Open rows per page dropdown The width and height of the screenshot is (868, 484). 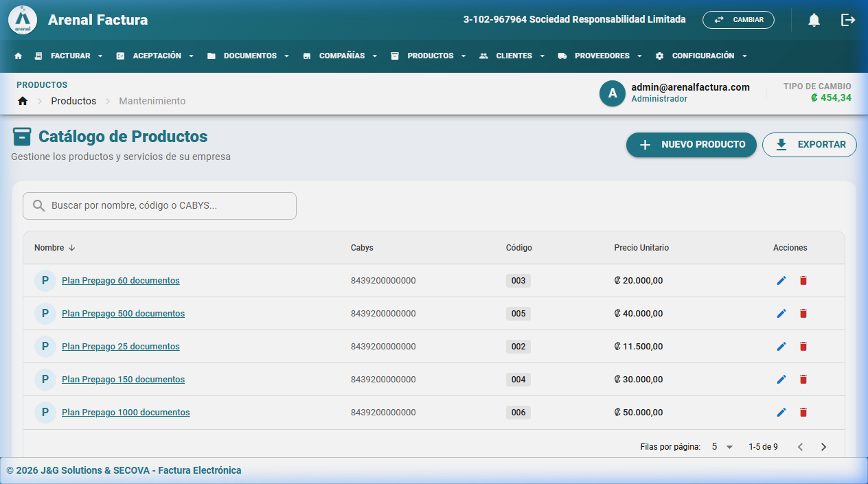point(722,447)
